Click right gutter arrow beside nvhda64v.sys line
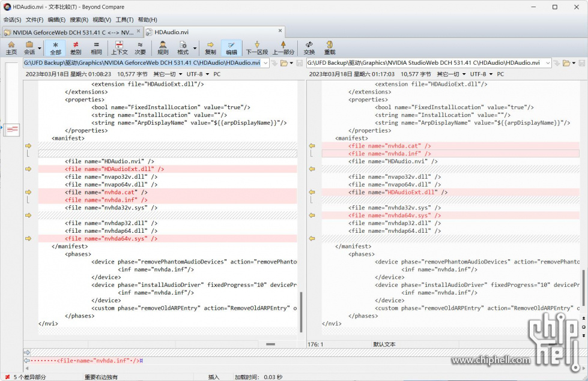The width and height of the screenshot is (588, 381). pos(312,215)
